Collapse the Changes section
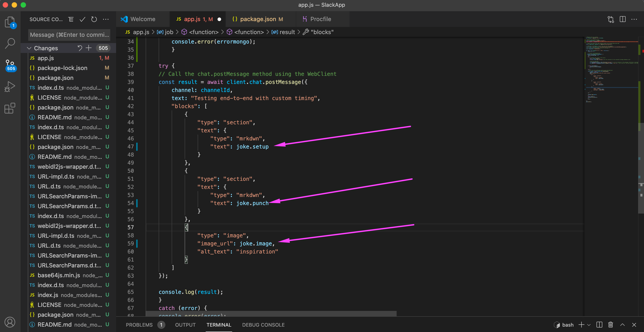 [29, 48]
